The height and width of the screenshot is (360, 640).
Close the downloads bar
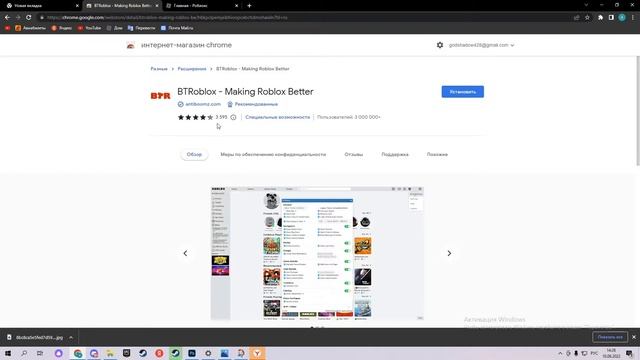pos(634,337)
